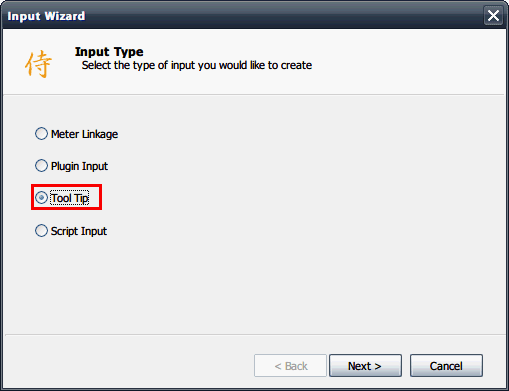Viewport: 509px width, 391px height.
Task: Click the Plugin Input text label
Action: pyautogui.click(x=79, y=166)
